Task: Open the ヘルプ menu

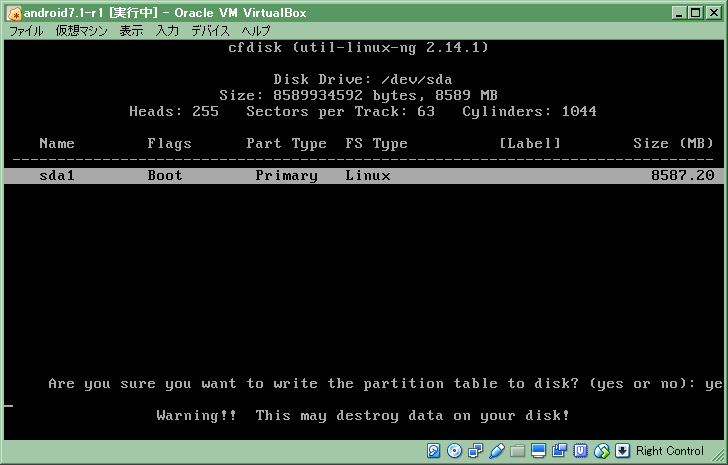Action: tap(256, 31)
